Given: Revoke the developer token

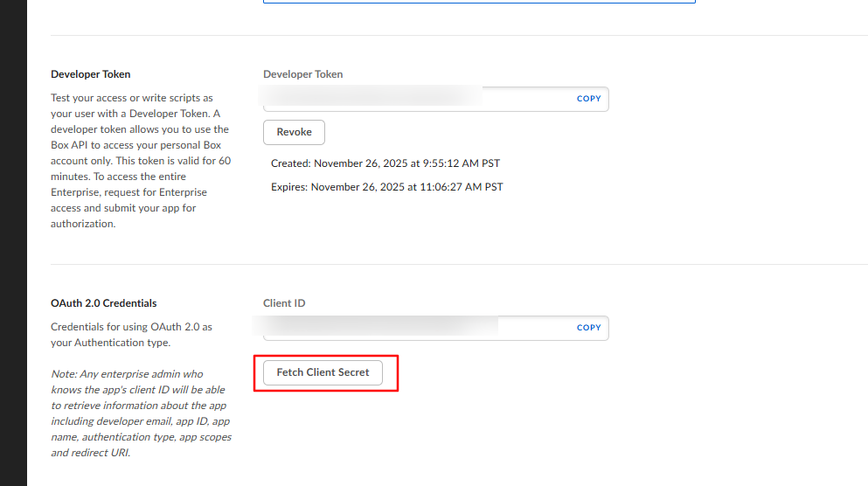Looking at the screenshot, I should click(294, 132).
